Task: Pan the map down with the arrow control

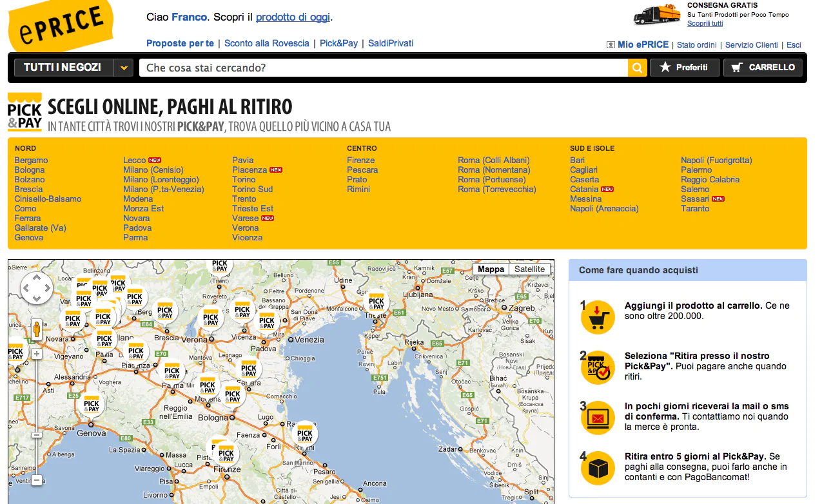Action: (x=36, y=298)
